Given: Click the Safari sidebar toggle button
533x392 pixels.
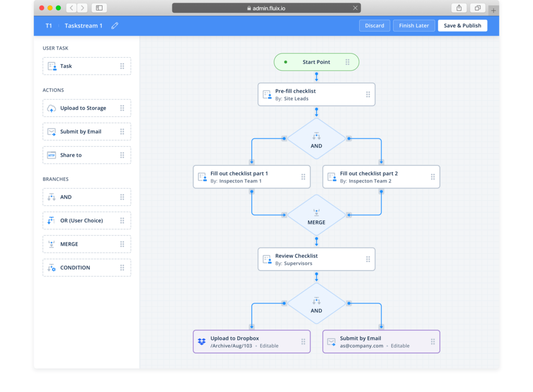Looking at the screenshot, I should 99,8.
